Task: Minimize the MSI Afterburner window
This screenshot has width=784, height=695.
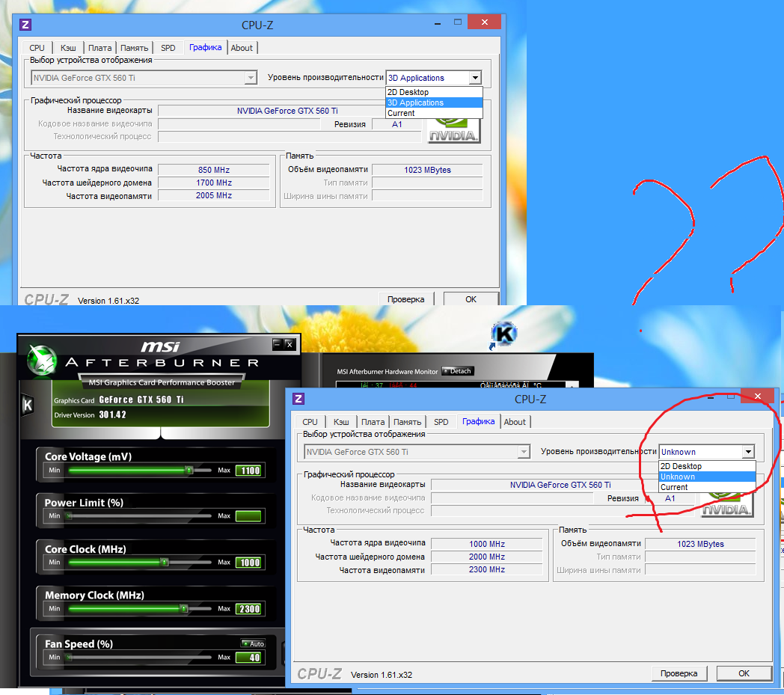Action: (x=278, y=344)
